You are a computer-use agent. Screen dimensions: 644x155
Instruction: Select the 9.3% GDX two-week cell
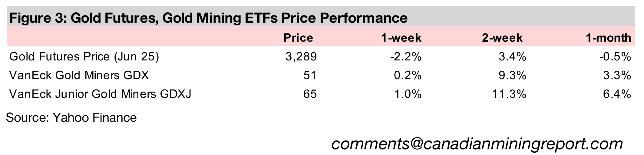coord(512,75)
